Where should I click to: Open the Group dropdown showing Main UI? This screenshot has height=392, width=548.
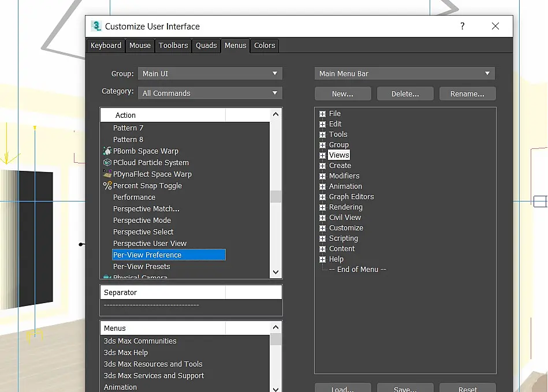click(x=210, y=73)
